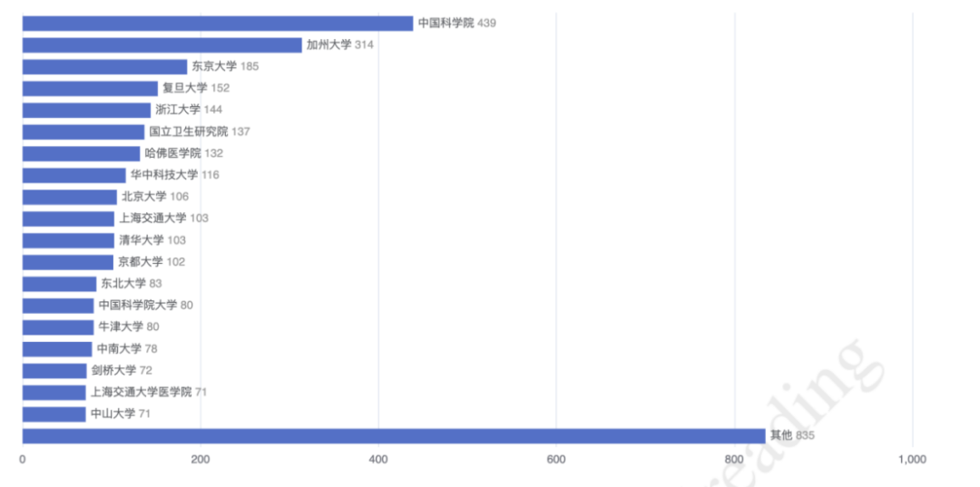Viewport: 980px width, 487px height.
Task: Select the 牛津大学 bar
Action: [x=57, y=326]
